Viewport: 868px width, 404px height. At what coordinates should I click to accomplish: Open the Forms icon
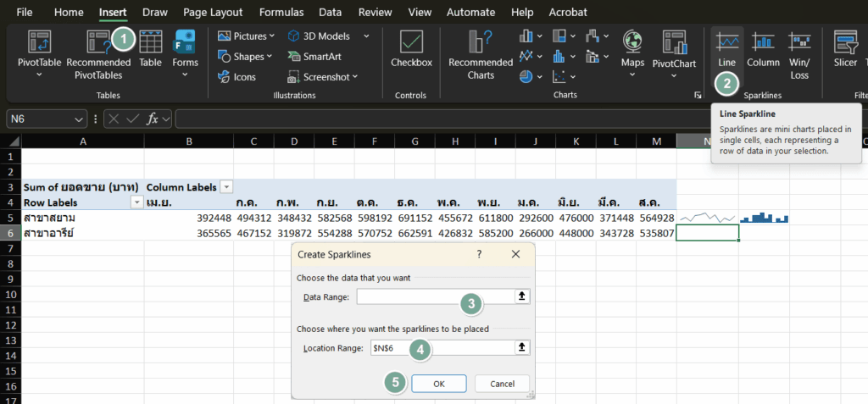pyautogui.click(x=185, y=42)
